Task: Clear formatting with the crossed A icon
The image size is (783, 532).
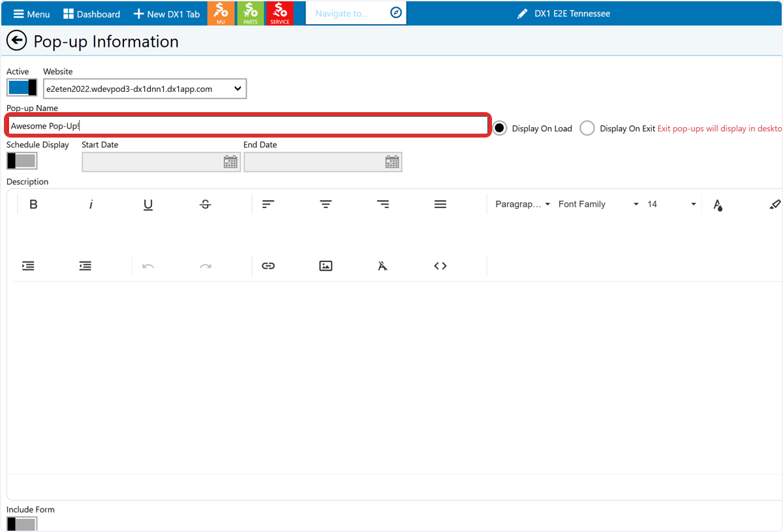Action: [383, 266]
